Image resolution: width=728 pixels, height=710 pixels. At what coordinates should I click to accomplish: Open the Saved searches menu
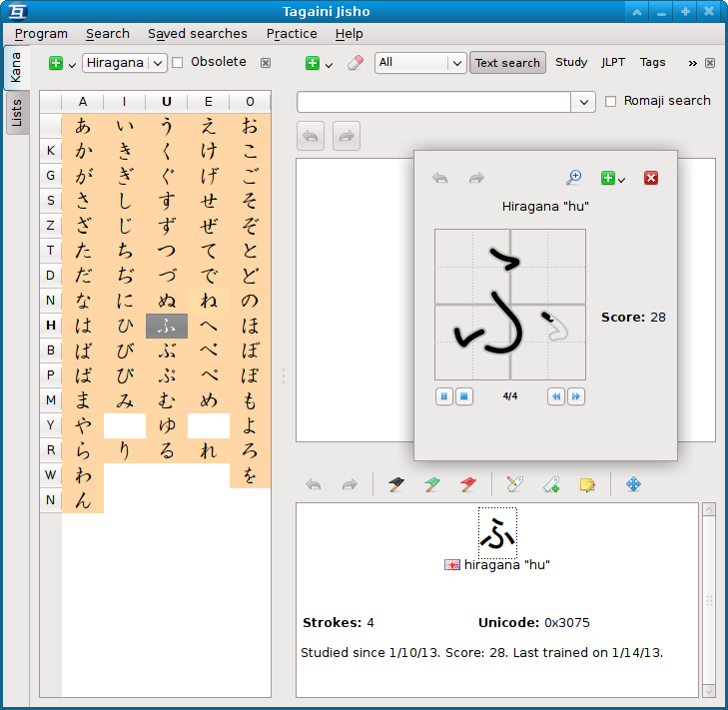[198, 34]
